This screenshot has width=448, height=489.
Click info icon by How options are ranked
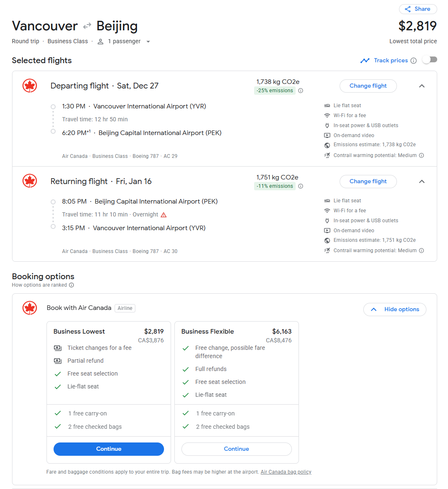71,285
